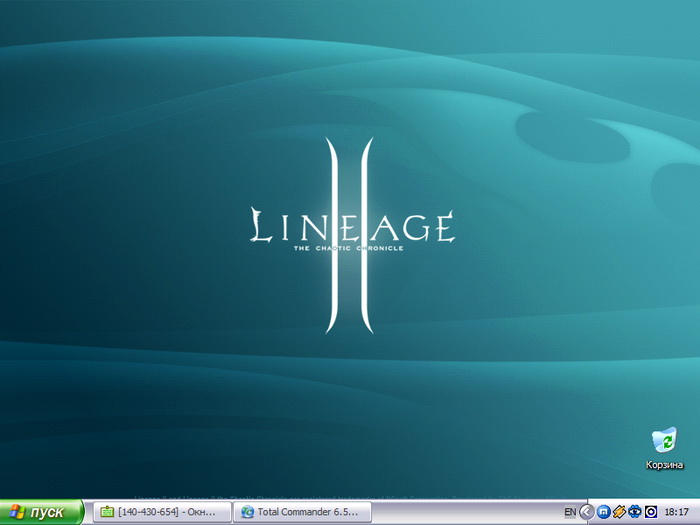Open Total Commander 6.5 from taskbar
Screen dimensions: 700x525
coord(303,512)
